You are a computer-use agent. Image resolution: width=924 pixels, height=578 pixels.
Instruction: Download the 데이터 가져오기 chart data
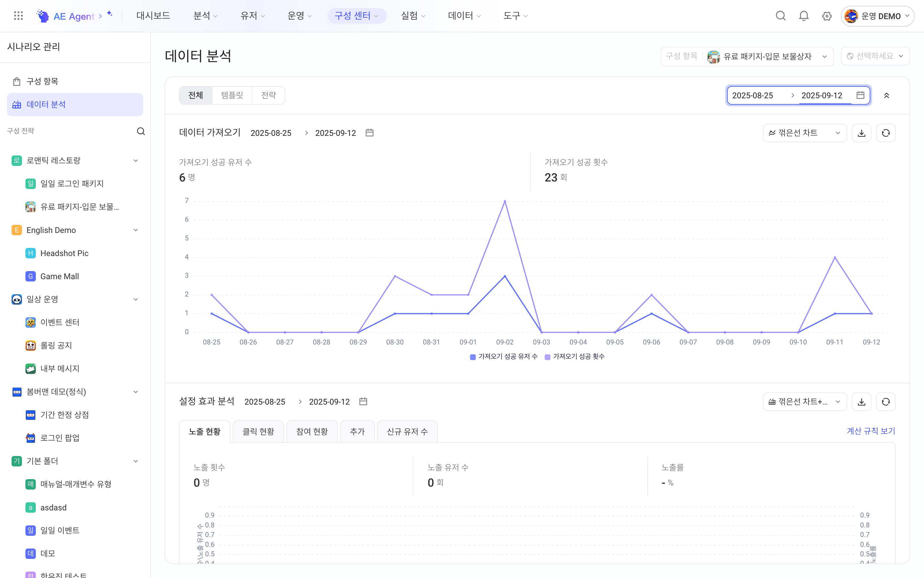click(x=861, y=133)
